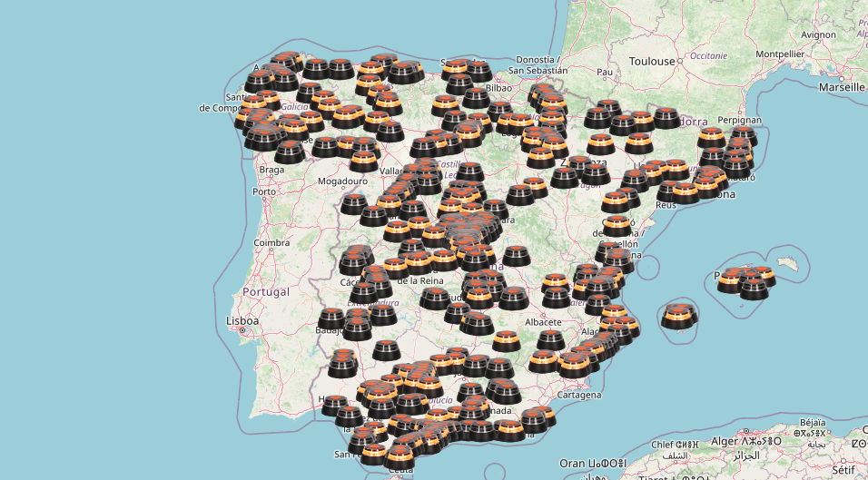The image size is (868, 480).
Task: Click the Perpignan city label
Action: 739,120
